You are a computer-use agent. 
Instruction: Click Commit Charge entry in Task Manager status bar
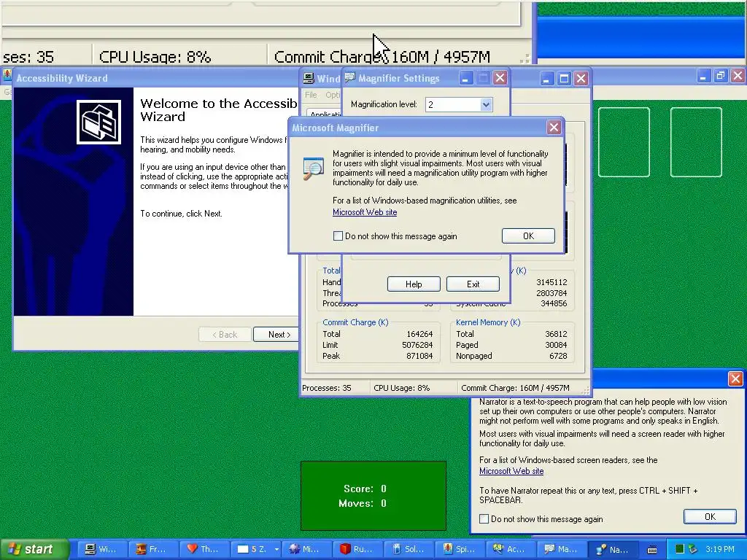coord(515,388)
